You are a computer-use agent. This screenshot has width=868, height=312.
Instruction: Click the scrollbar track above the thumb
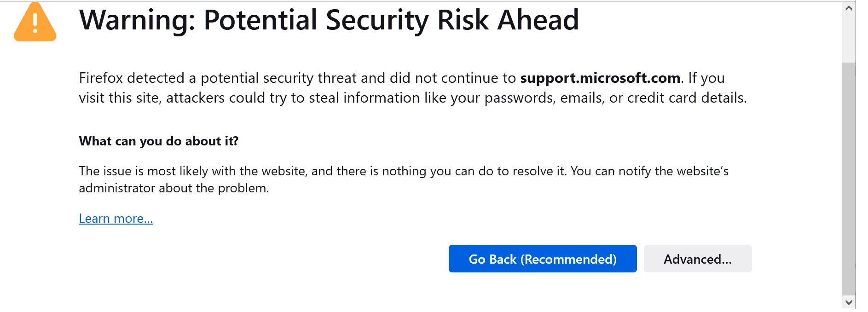(849, 38)
